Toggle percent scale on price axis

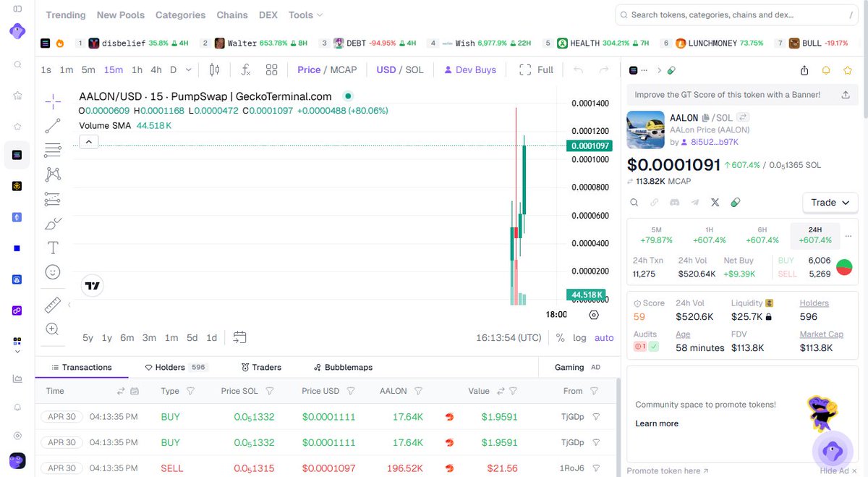pyautogui.click(x=561, y=337)
